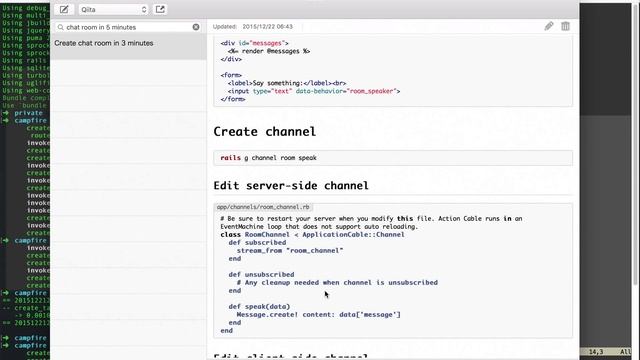Click the open in browser icon
This screenshot has height=360, width=640.
[x=160, y=9]
